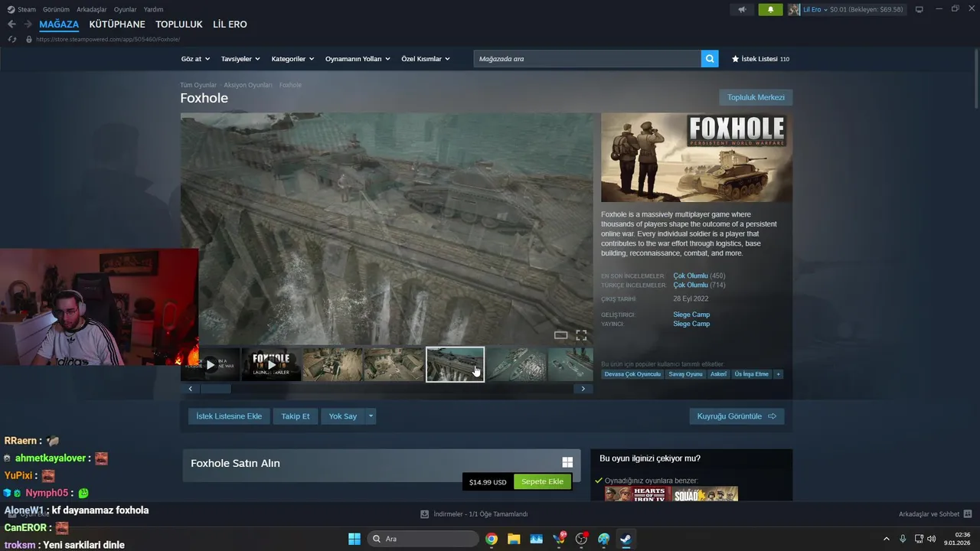Open the Steam menu
This screenshot has height=551, width=980.
22,10
